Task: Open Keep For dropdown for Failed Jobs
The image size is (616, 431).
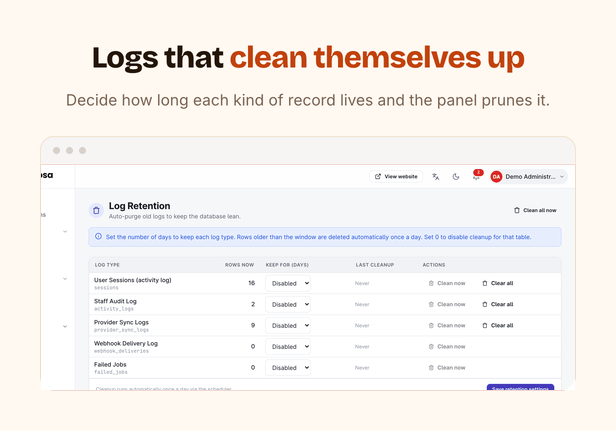Action: pos(288,368)
